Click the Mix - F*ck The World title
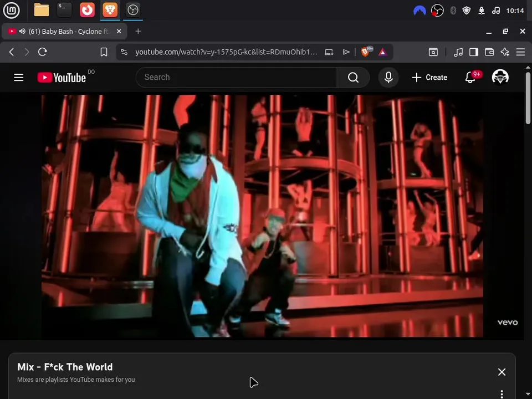This screenshot has height=399, width=532. [x=65, y=367]
